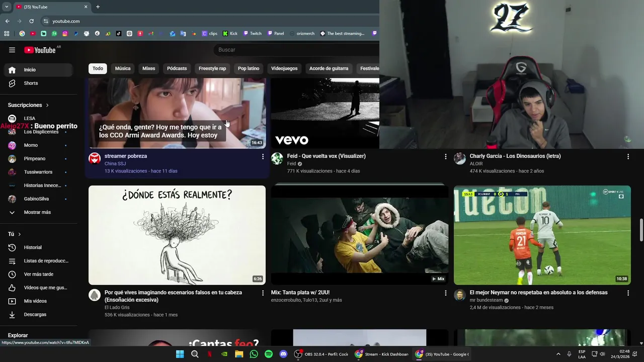Open the Chrome apps grid bookmark icon
Screen dimensions: 644x362
coord(7,34)
